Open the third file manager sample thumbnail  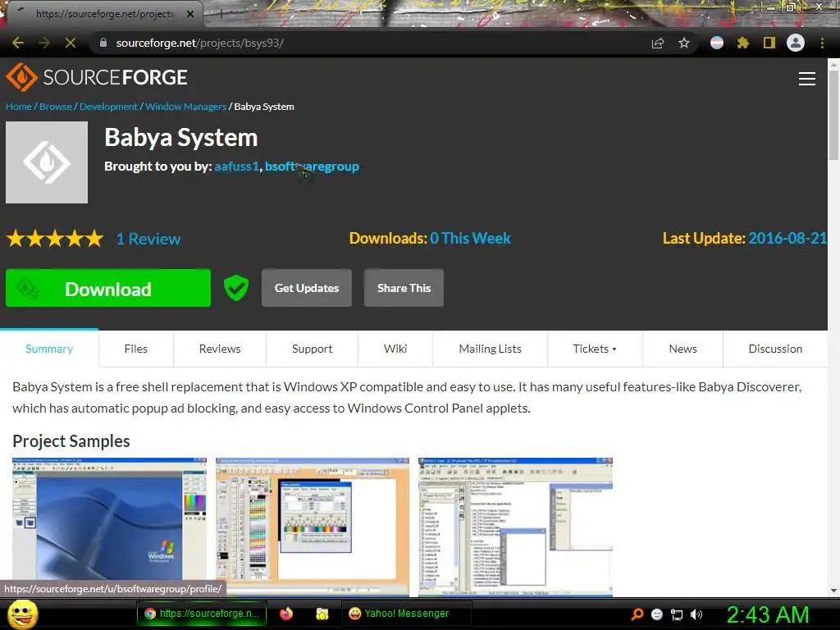[x=515, y=527]
